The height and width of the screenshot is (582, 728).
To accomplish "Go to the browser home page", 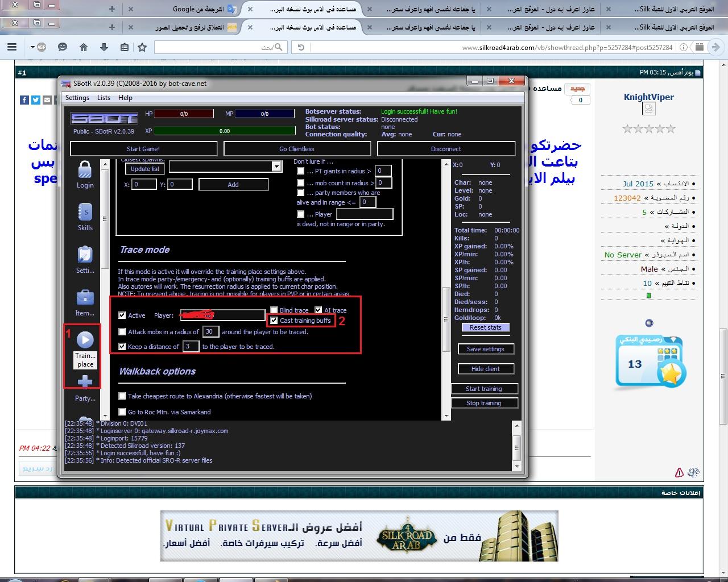I will pos(84,47).
